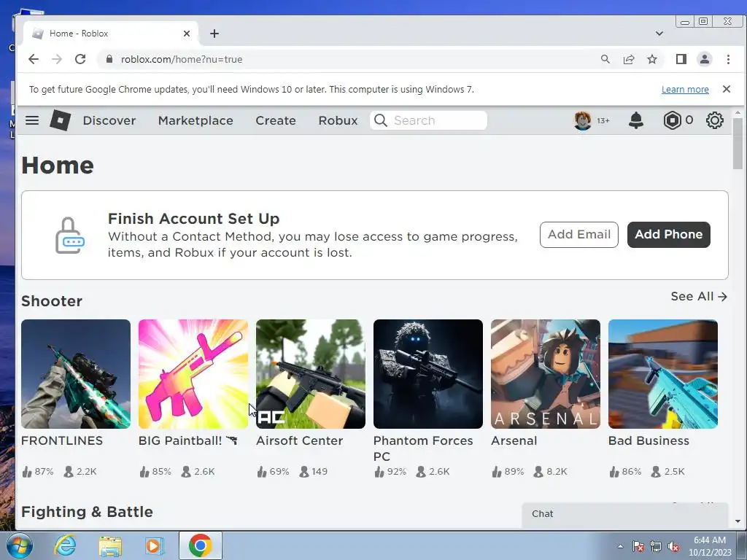Open the Airsoft Center game thumbnail
Screen dimensions: 747x560
pos(311,374)
